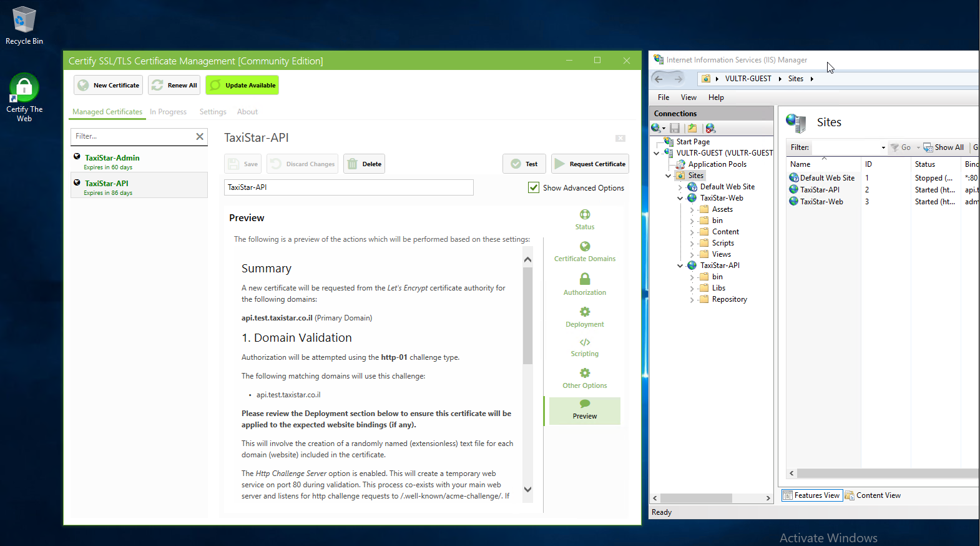
Task: Open the Help menu in IIS Manager
Action: [716, 97]
